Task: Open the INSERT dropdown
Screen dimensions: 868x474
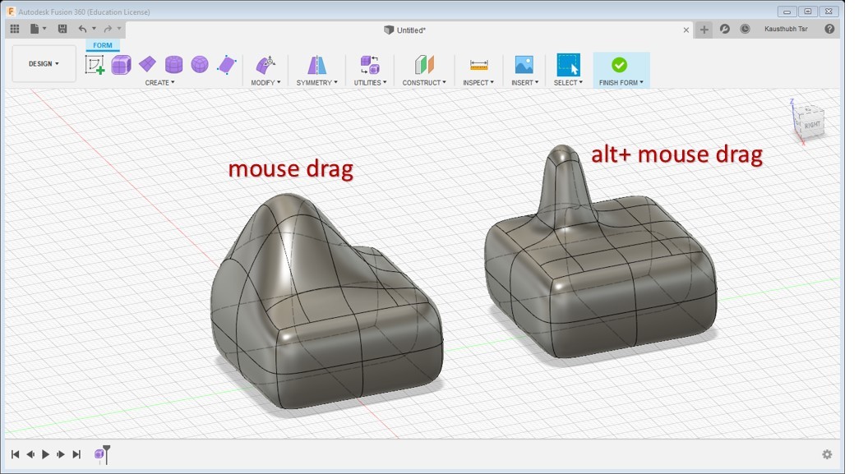Action: pyautogui.click(x=524, y=82)
